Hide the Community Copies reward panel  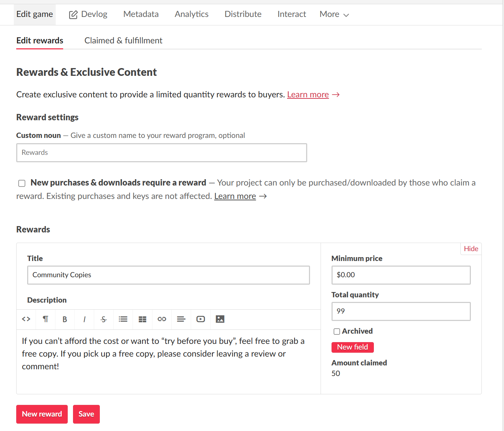[471, 249]
